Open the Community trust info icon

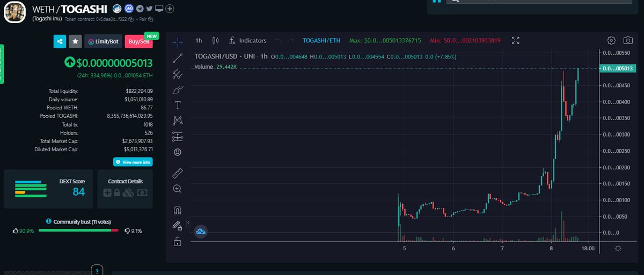[x=48, y=221]
